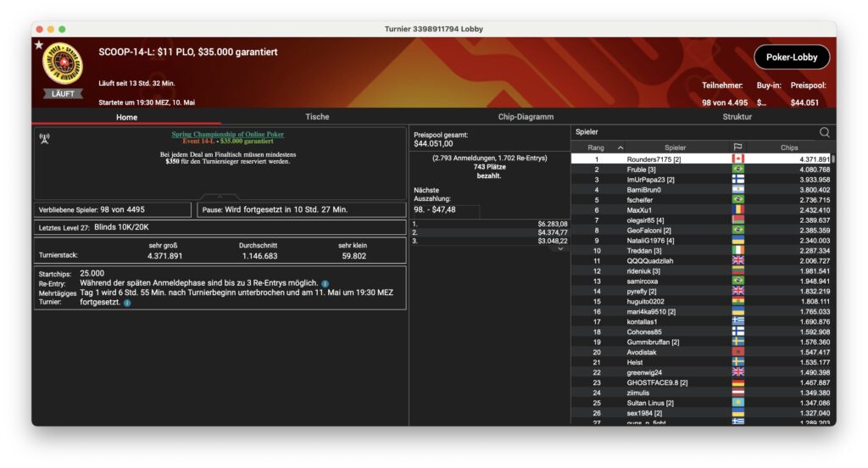Open the Chip-Diagramm tab
This screenshot has width=868, height=468.
click(526, 117)
